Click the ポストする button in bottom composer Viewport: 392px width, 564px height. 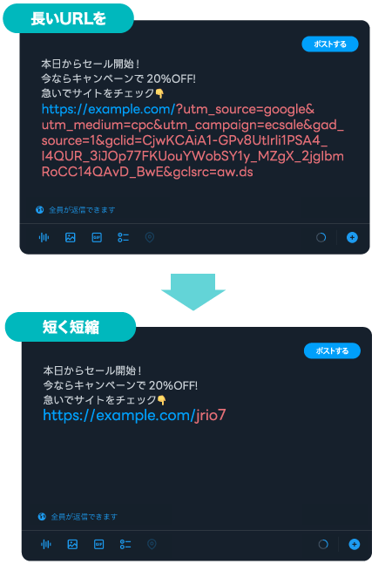332,350
